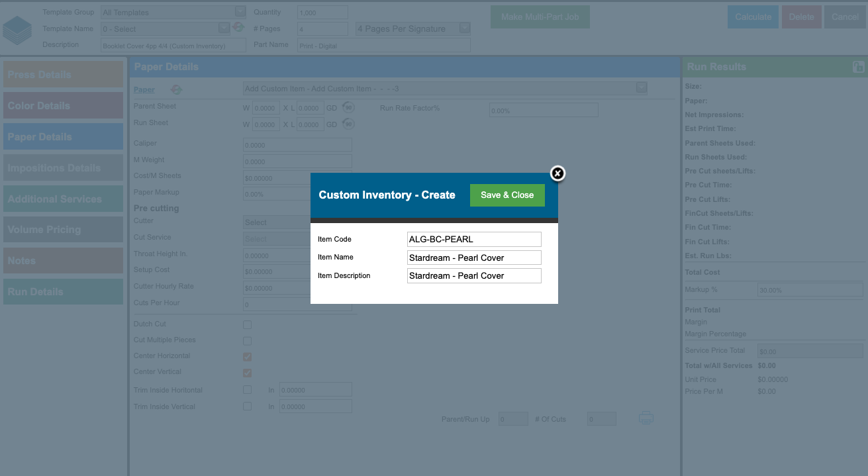Image resolution: width=868 pixels, height=476 pixels.
Task: Click the Parent/Run Up field
Action: [x=513, y=419]
